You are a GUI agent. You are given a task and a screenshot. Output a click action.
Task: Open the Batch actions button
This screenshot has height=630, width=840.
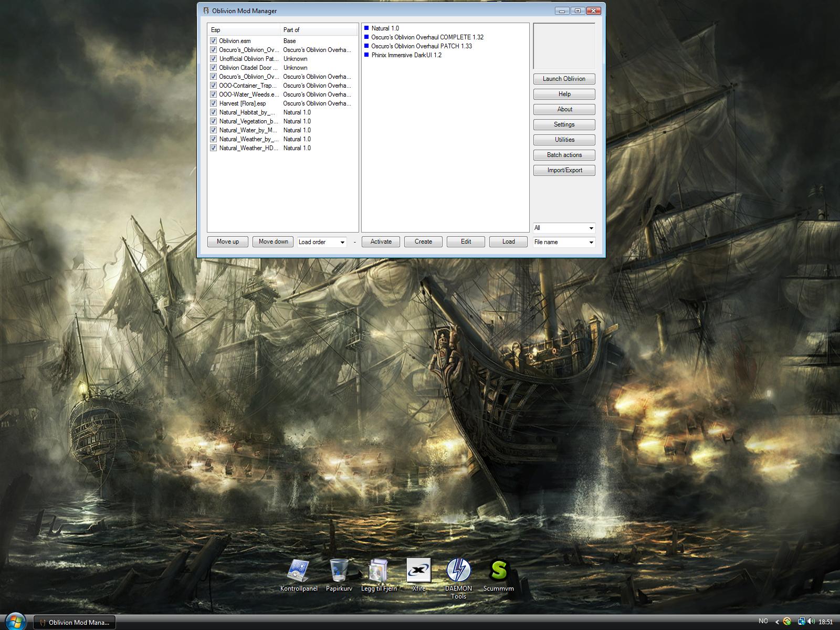(564, 155)
